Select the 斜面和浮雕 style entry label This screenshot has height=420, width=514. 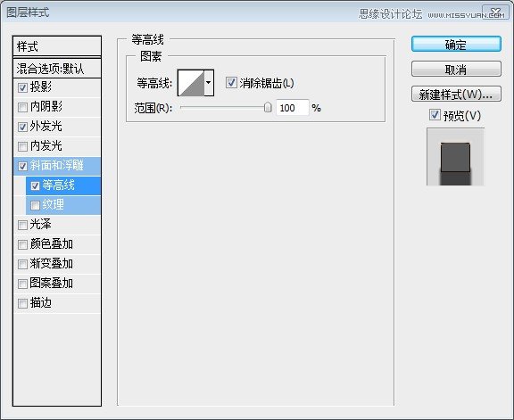pos(57,166)
